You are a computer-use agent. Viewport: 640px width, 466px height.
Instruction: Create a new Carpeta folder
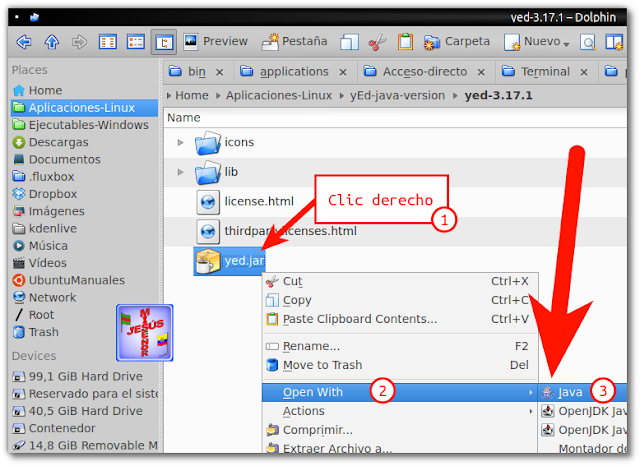pyautogui.click(x=456, y=41)
